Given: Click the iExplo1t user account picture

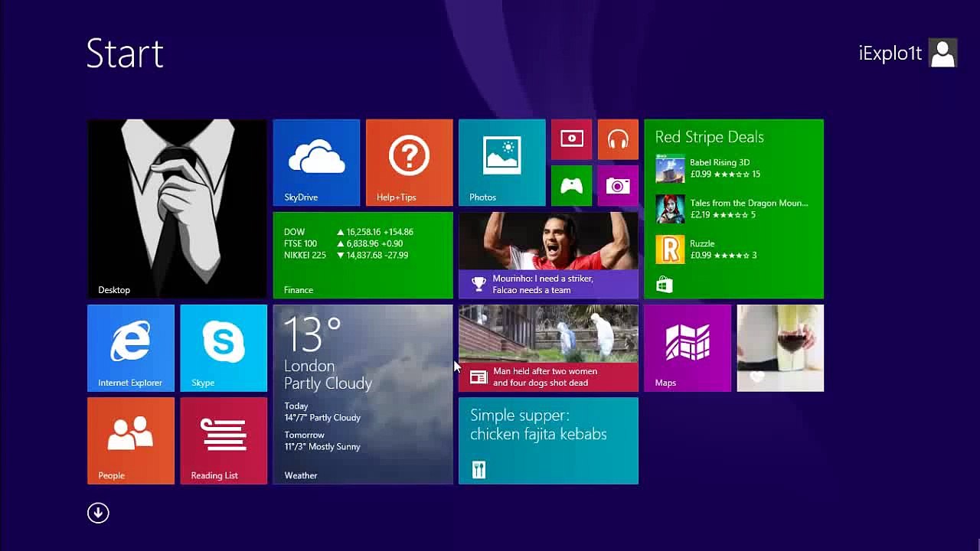Looking at the screenshot, I should point(942,53).
